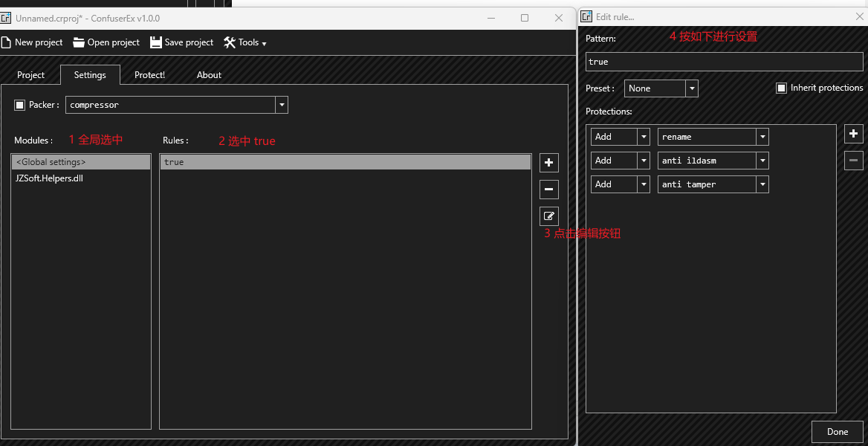Enable the Packer checkbox
This screenshot has width=868, height=446.
pos(19,104)
